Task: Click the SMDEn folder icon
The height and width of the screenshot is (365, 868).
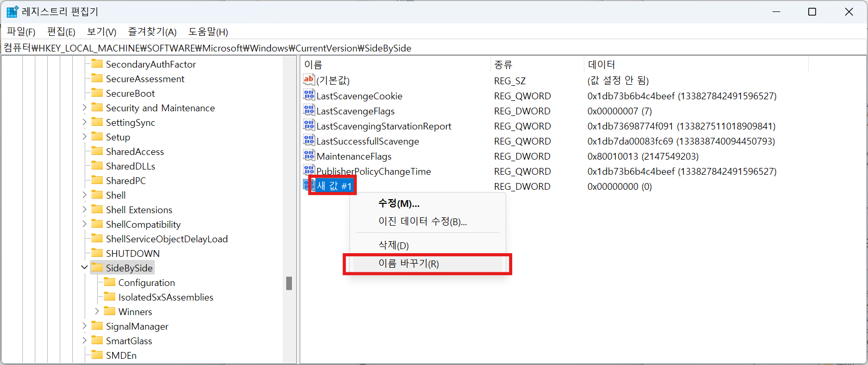Action: [x=97, y=355]
